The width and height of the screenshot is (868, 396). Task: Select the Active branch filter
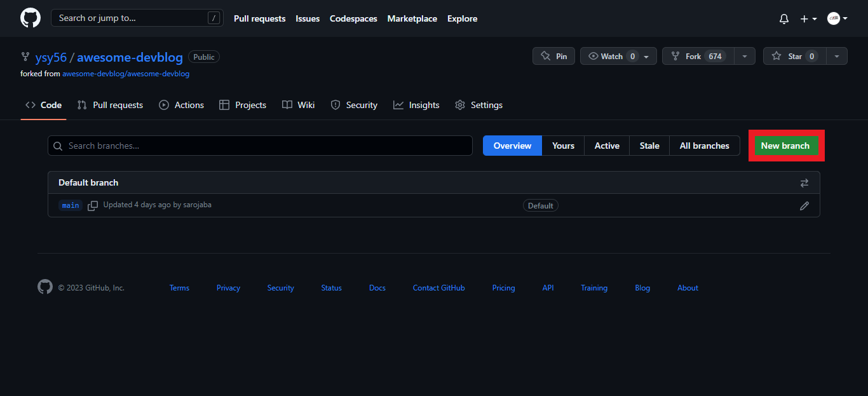[607, 146]
